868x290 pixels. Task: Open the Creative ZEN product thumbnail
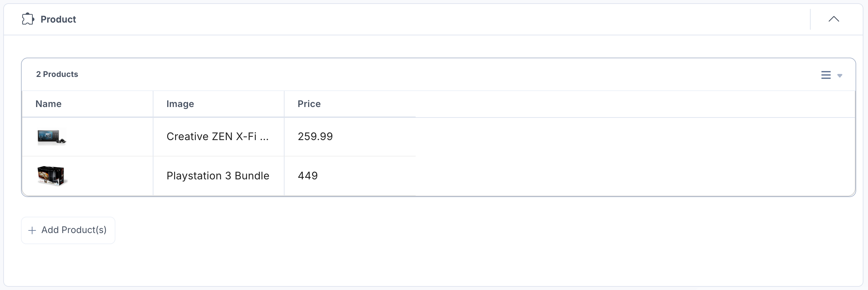51,137
